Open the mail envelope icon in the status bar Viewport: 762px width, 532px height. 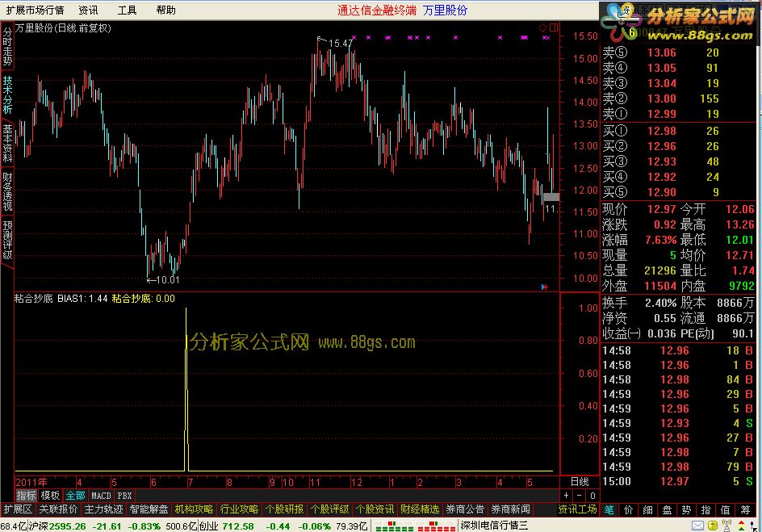pyautogui.click(x=698, y=526)
